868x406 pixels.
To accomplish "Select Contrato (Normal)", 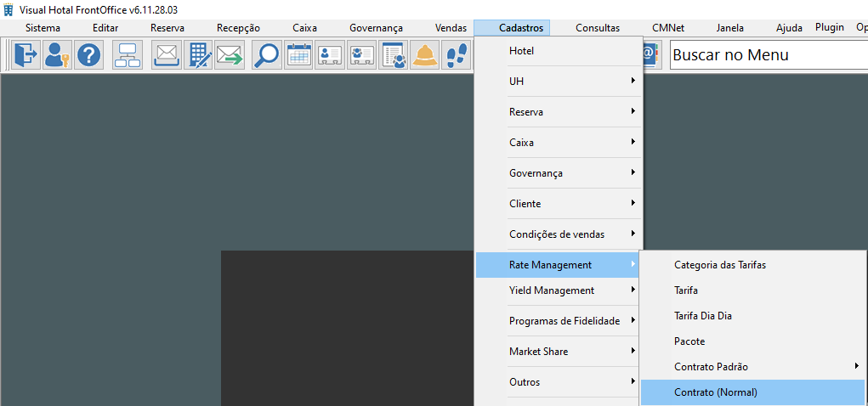I will [752, 392].
